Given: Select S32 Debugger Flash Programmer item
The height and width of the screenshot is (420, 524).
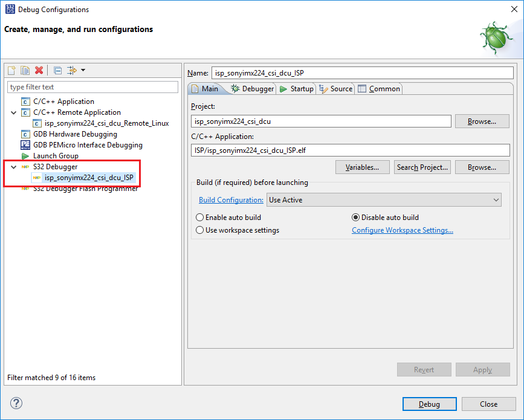Looking at the screenshot, I should [x=85, y=189].
